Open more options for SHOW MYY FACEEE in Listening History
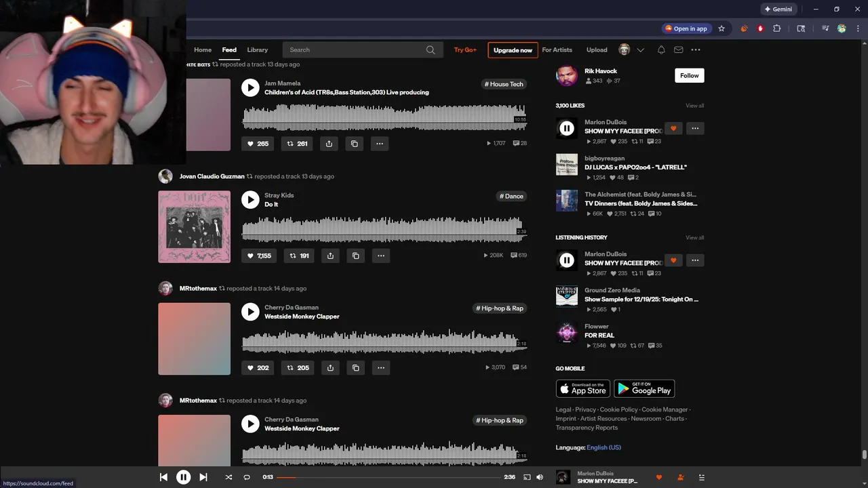The image size is (868, 488). point(695,260)
